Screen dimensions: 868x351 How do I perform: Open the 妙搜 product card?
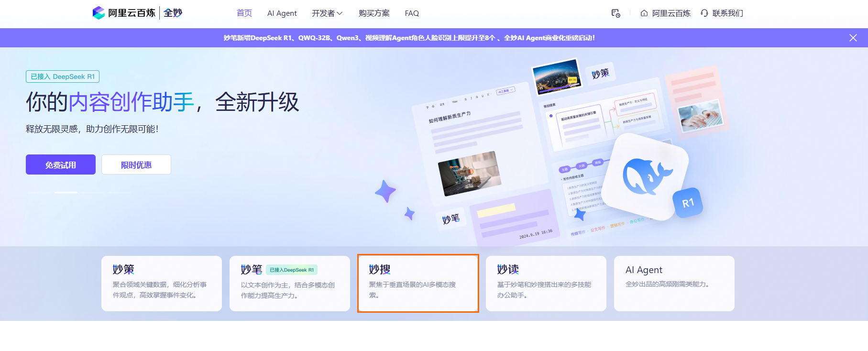tap(418, 284)
